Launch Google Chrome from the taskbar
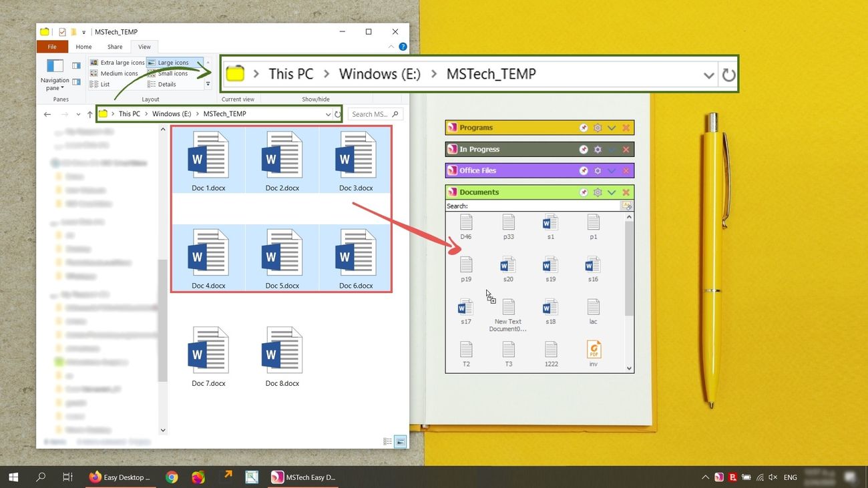 pyautogui.click(x=172, y=477)
